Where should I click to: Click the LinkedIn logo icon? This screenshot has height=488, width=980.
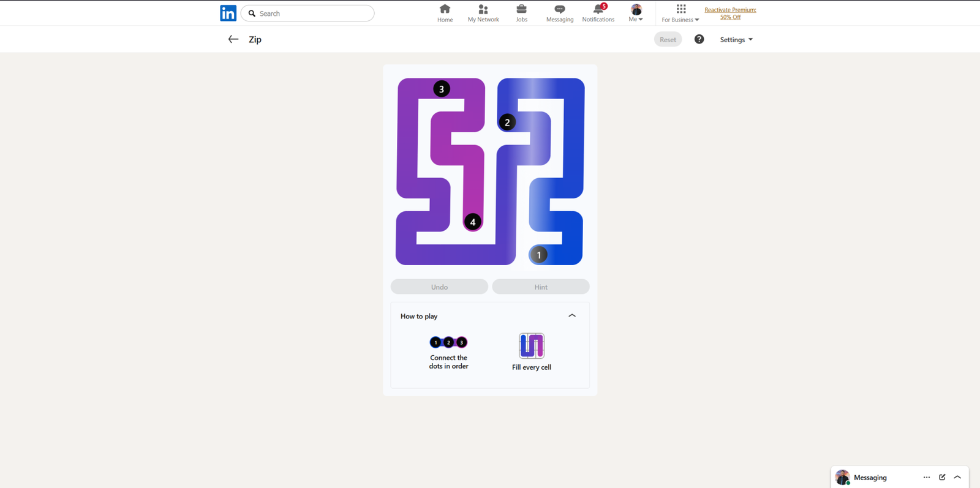click(228, 13)
